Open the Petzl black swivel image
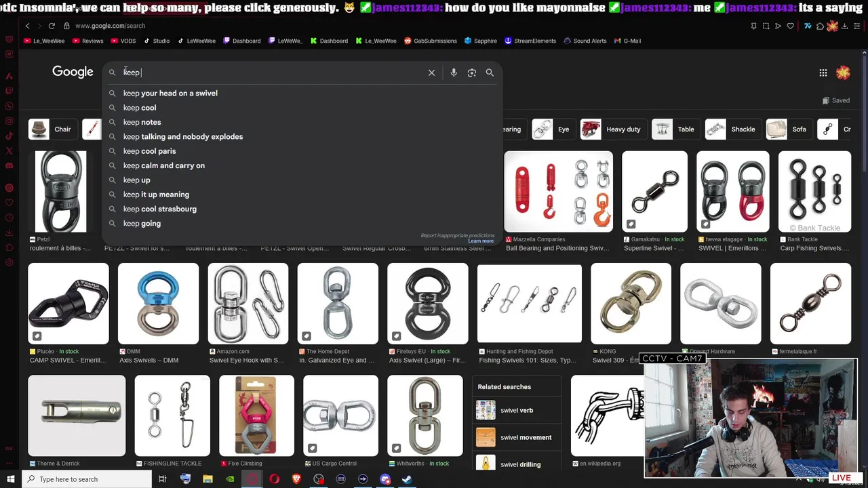The image size is (868, 488). click(x=60, y=192)
